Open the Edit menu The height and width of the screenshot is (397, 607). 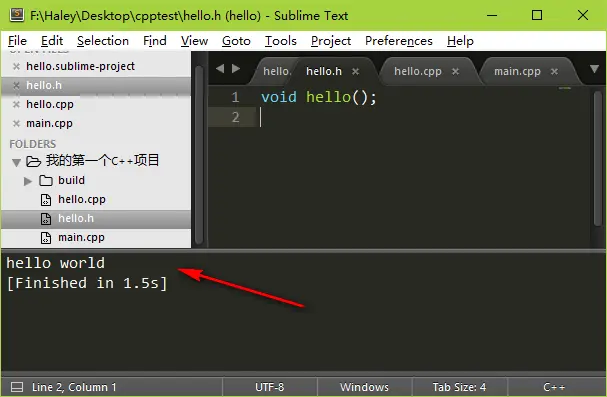[x=52, y=41]
